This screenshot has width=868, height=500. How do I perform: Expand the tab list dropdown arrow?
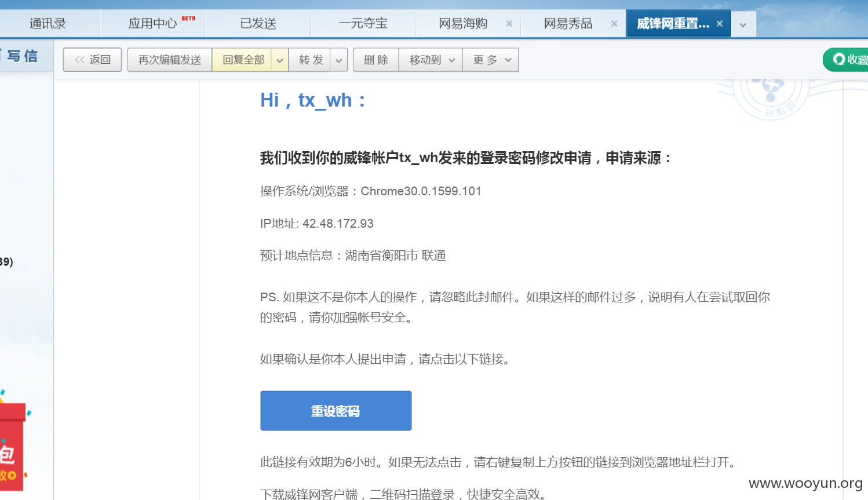pos(743,25)
